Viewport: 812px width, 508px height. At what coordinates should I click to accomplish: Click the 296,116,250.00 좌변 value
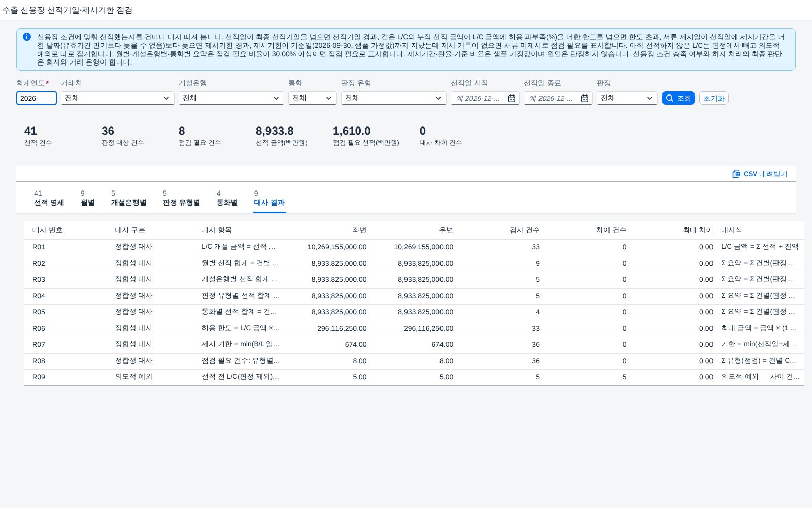coord(342,328)
